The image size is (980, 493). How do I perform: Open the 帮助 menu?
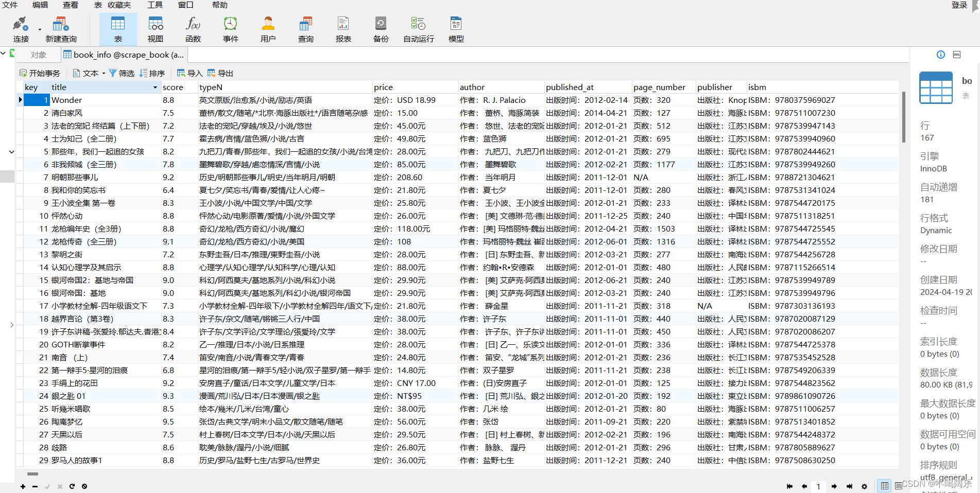pyautogui.click(x=220, y=5)
